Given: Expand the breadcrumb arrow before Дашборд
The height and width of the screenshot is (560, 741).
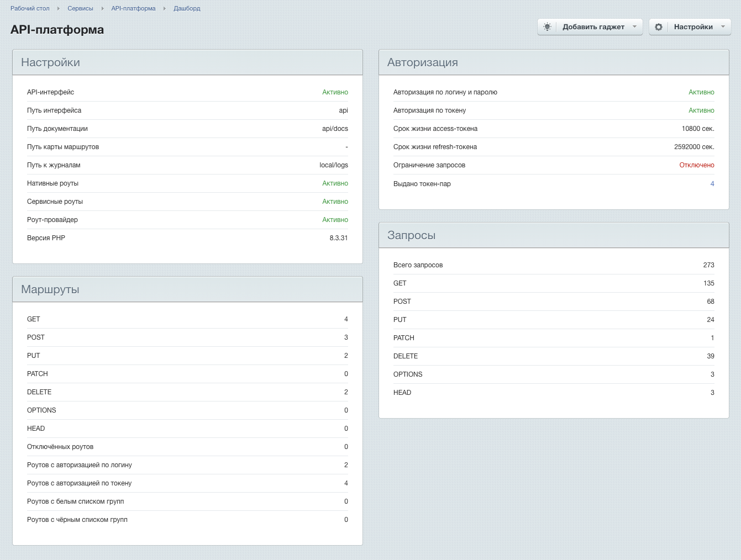Looking at the screenshot, I should pyautogui.click(x=165, y=8).
